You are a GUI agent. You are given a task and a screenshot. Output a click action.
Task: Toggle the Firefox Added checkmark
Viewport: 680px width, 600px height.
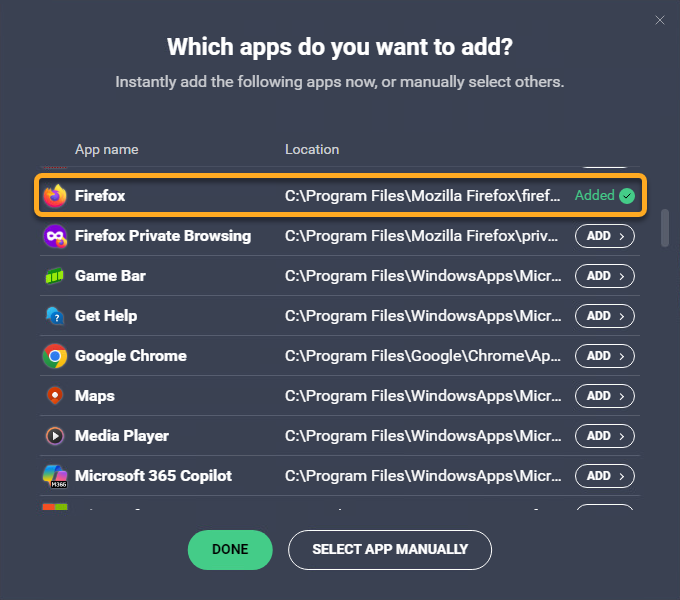tap(627, 196)
